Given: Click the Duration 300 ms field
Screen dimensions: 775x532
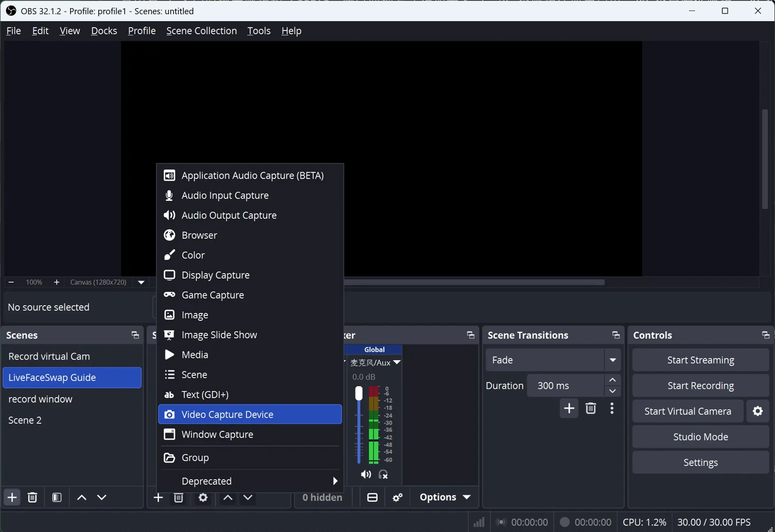Looking at the screenshot, I should (565, 386).
